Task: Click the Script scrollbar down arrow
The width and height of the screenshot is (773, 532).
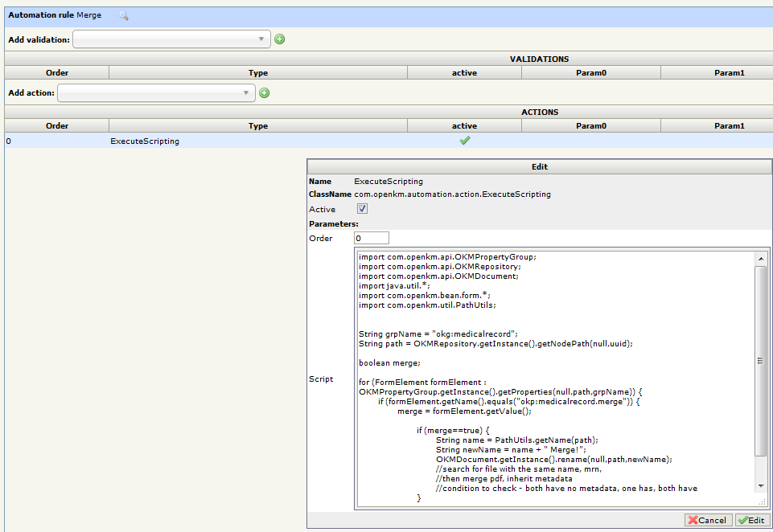Action: coord(761,485)
